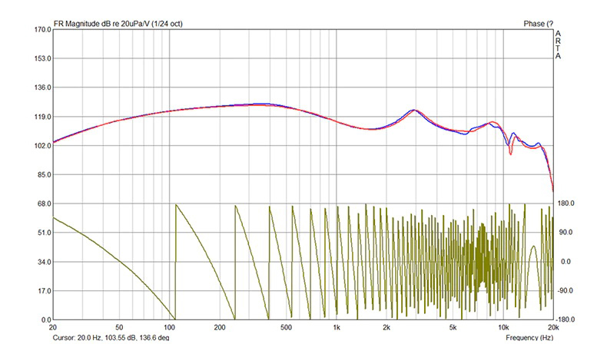This screenshot has width=607, height=364.
Task: Click the red curve's sharp dip past 10 kHz
Action: [x=511, y=154]
